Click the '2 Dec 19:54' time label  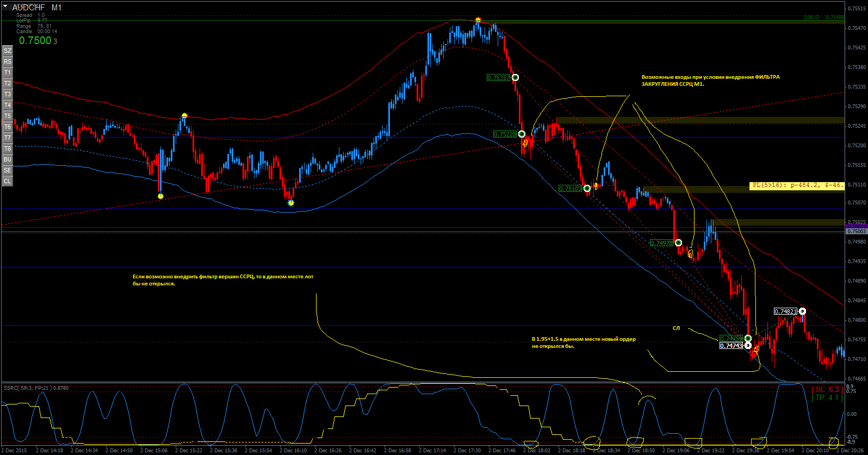[x=780, y=451]
